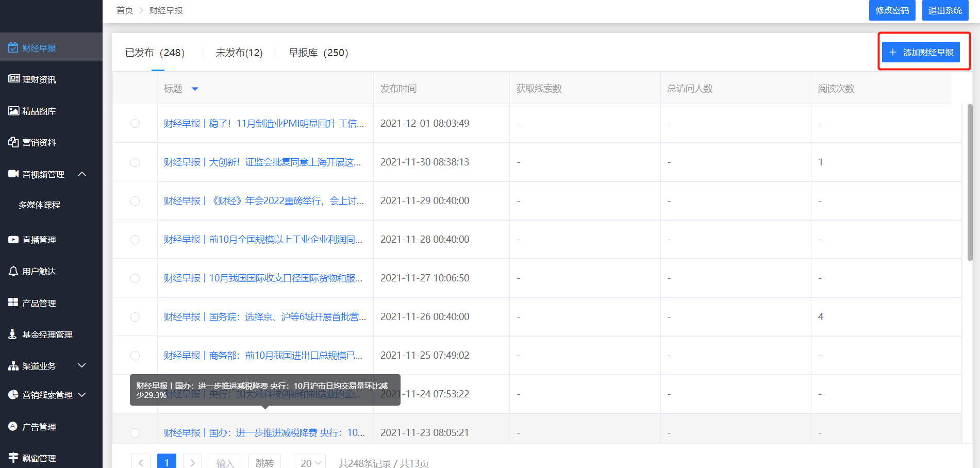Click the 产品管理 grid icon
Image resolution: width=980 pixels, height=468 pixels.
pyautogui.click(x=13, y=303)
